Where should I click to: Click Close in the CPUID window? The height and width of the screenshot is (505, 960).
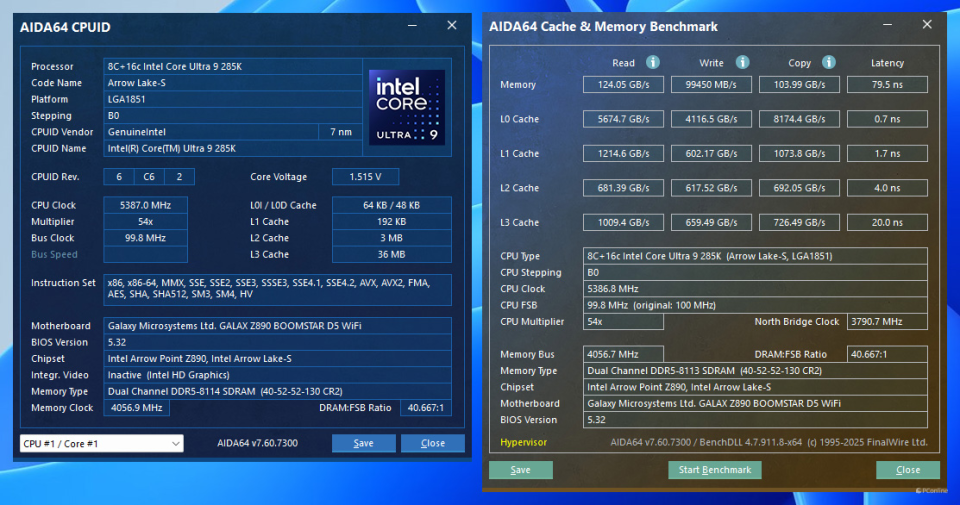tap(433, 443)
